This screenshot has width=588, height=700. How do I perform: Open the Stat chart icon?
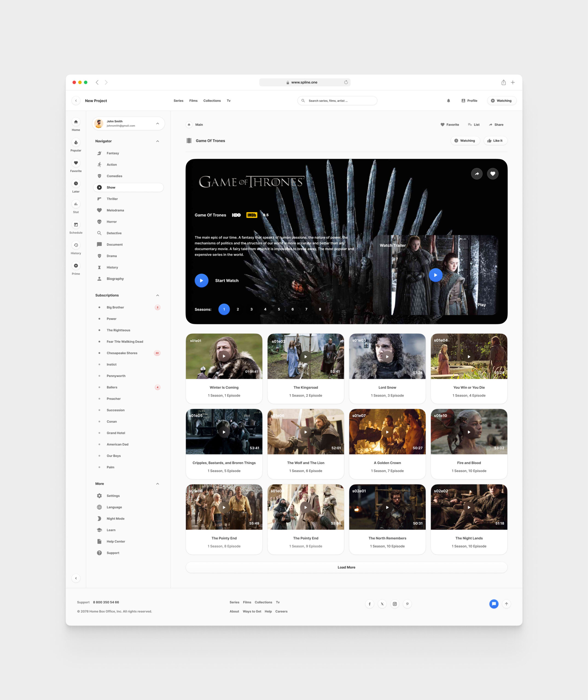pyautogui.click(x=76, y=204)
